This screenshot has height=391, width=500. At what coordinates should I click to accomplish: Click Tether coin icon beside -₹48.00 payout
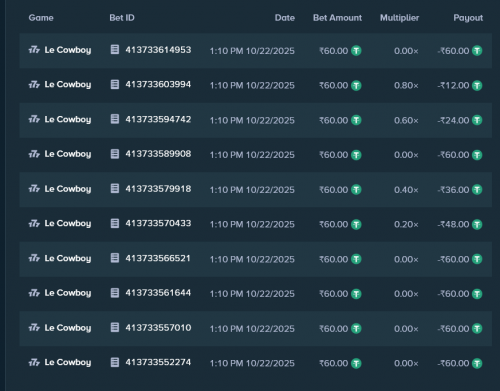477,224
